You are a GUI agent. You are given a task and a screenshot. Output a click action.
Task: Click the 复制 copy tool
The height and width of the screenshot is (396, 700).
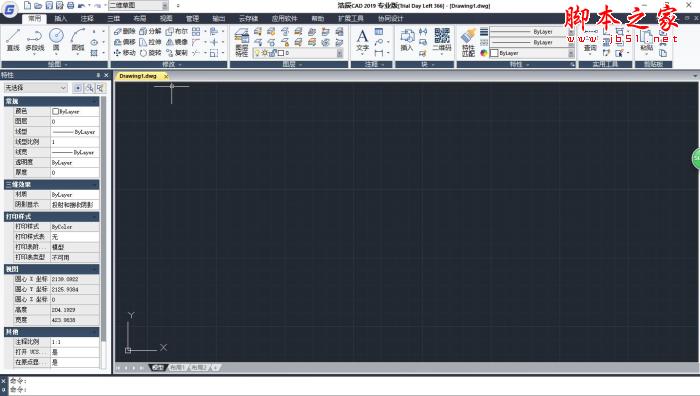177,53
